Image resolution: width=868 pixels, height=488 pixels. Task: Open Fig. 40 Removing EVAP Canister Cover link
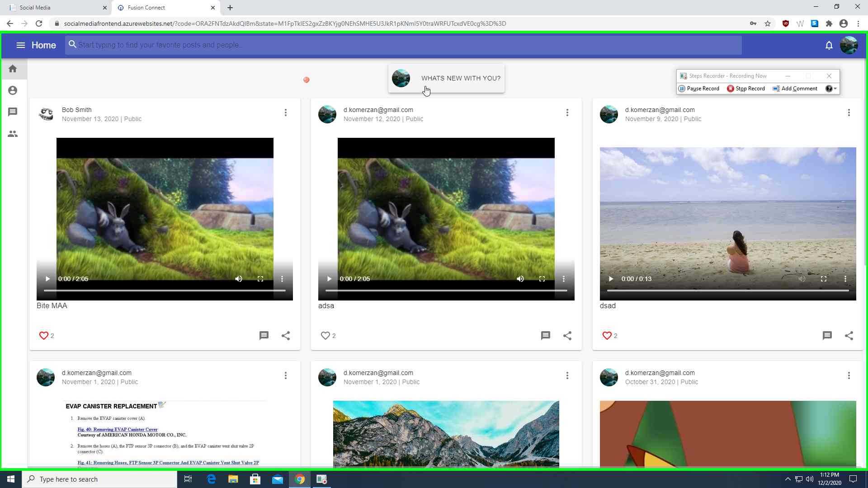pos(118,429)
